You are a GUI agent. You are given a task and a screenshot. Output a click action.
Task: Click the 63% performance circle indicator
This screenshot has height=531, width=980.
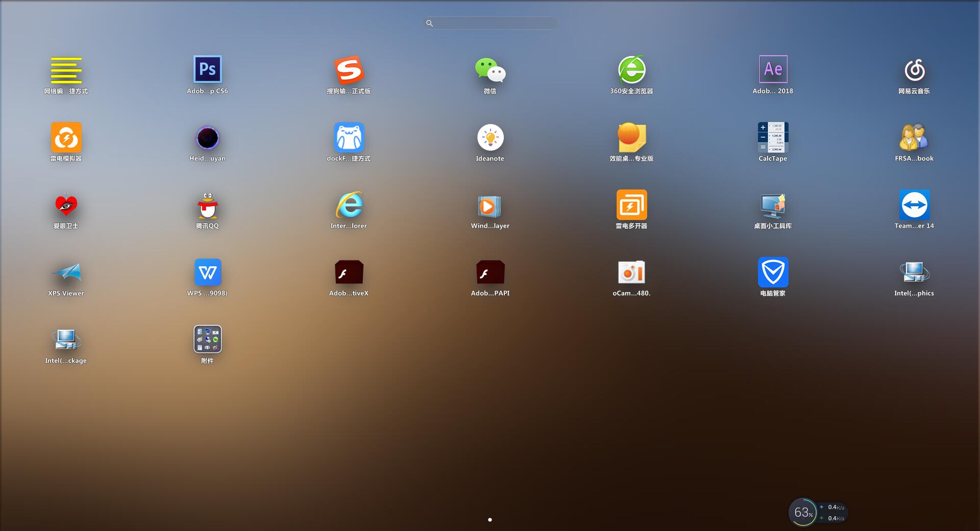pyautogui.click(x=804, y=512)
